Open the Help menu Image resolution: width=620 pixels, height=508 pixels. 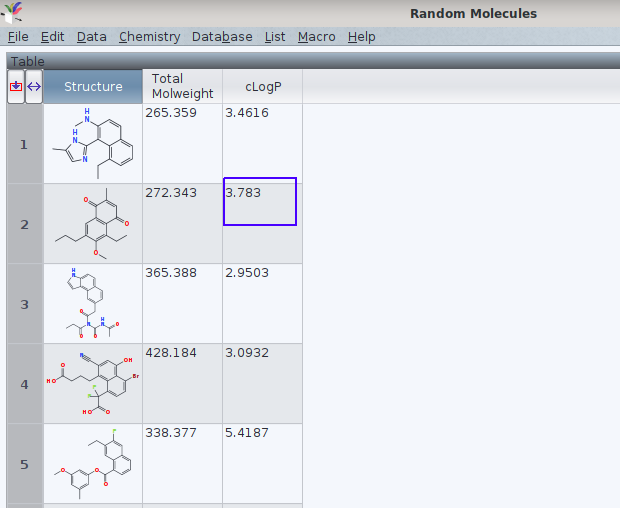point(361,37)
